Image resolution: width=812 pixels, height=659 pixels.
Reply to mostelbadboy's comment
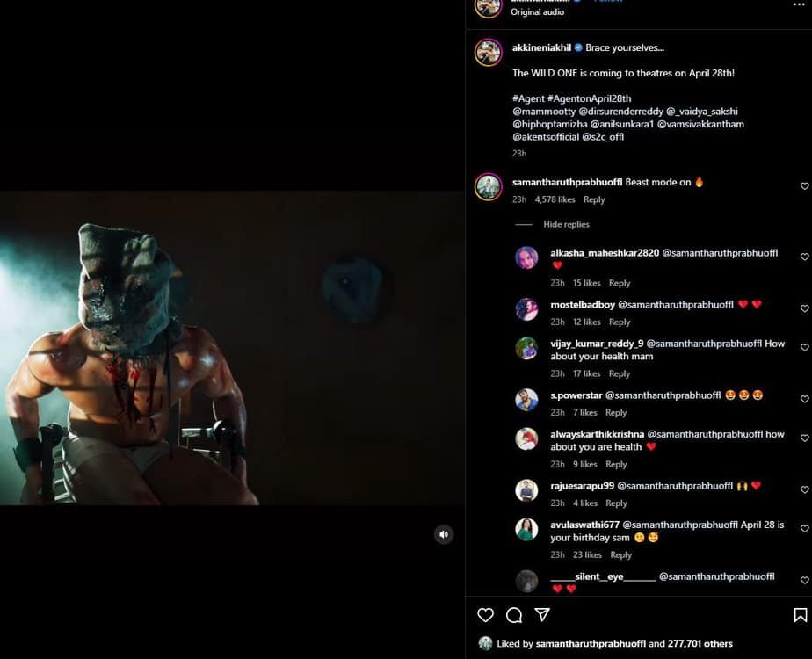[x=620, y=322]
